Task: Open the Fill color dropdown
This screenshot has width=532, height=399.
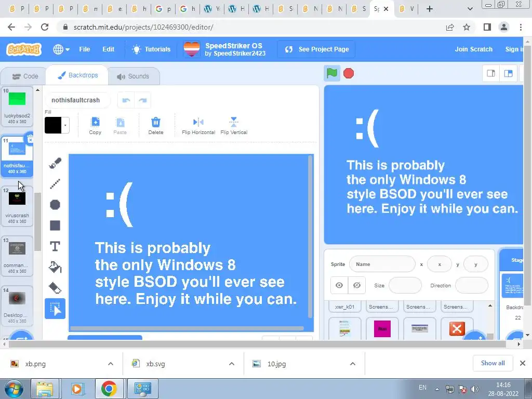Action: click(x=65, y=125)
